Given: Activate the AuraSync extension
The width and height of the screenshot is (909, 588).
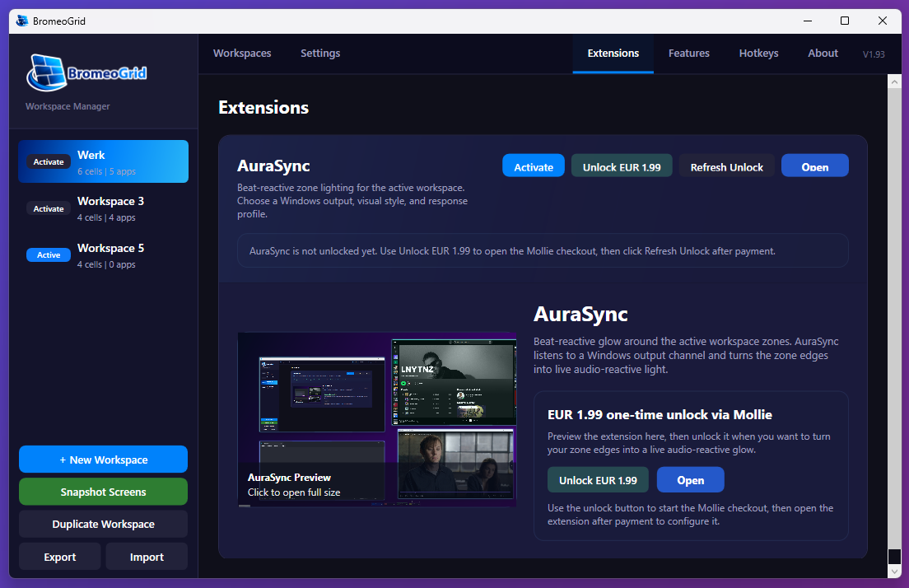Looking at the screenshot, I should click(x=533, y=166).
